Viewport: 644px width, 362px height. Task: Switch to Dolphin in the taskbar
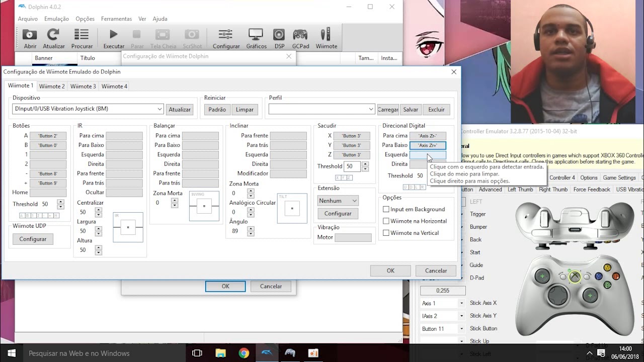pyautogui.click(x=267, y=353)
